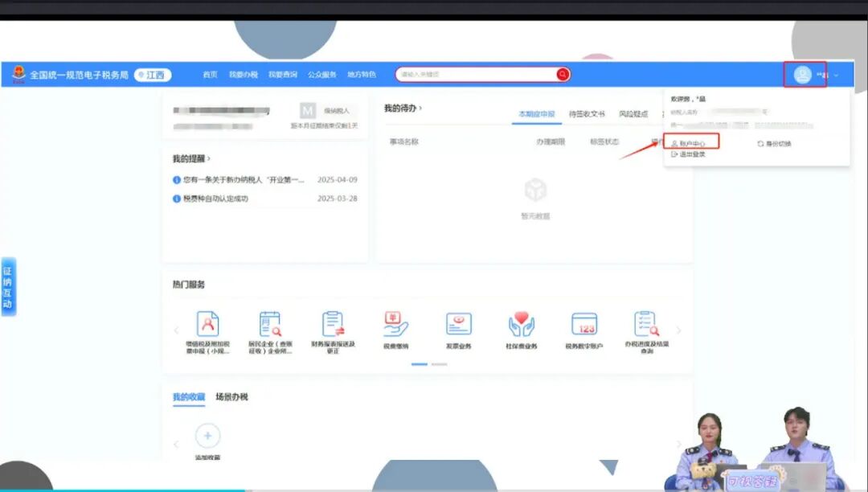The width and height of the screenshot is (868, 492).
Task: Choose 身份切换 to switch identity
Action: click(x=775, y=143)
